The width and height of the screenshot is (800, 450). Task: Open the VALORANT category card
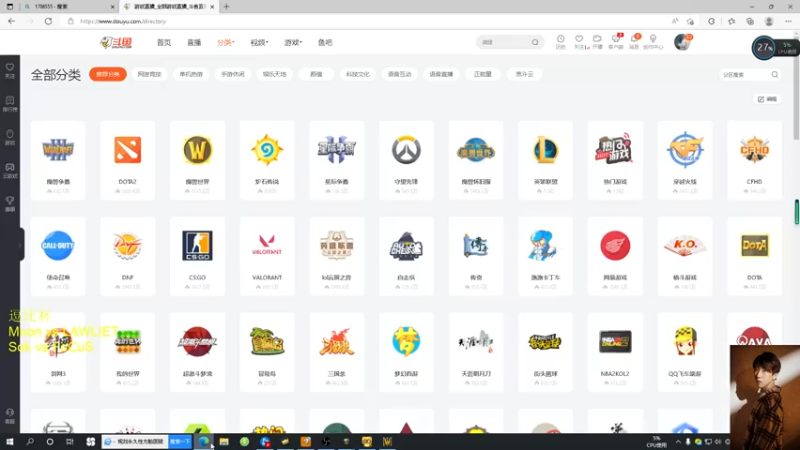pyautogui.click(x=267, y=256)
